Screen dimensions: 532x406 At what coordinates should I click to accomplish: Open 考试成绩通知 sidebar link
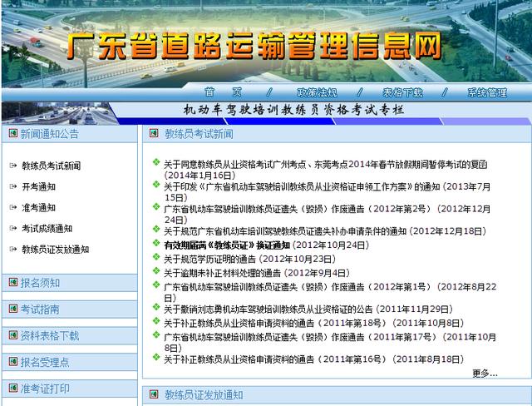47,229
